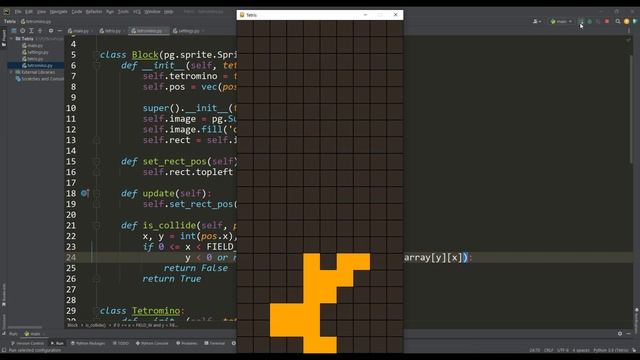Click the Block breadcrumb below the editor

(x=72, y=325)
